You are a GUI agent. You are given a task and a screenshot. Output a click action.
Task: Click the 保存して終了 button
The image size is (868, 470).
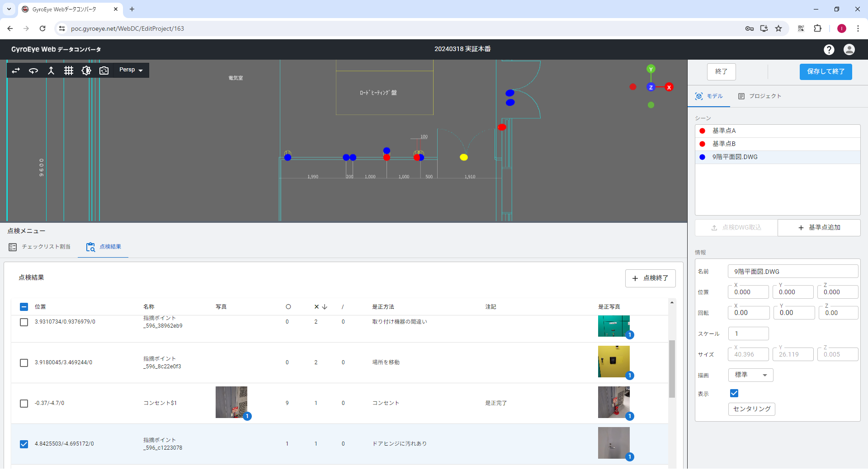point(826,71)
